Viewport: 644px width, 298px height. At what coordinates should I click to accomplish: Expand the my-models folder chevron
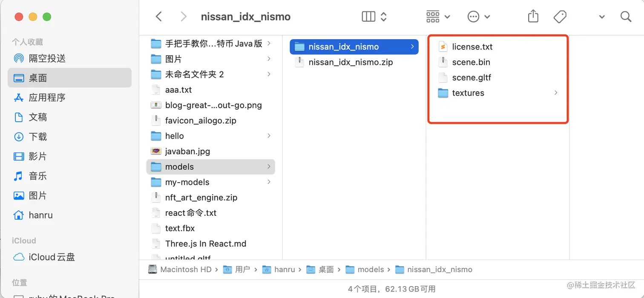pos(269,182)
